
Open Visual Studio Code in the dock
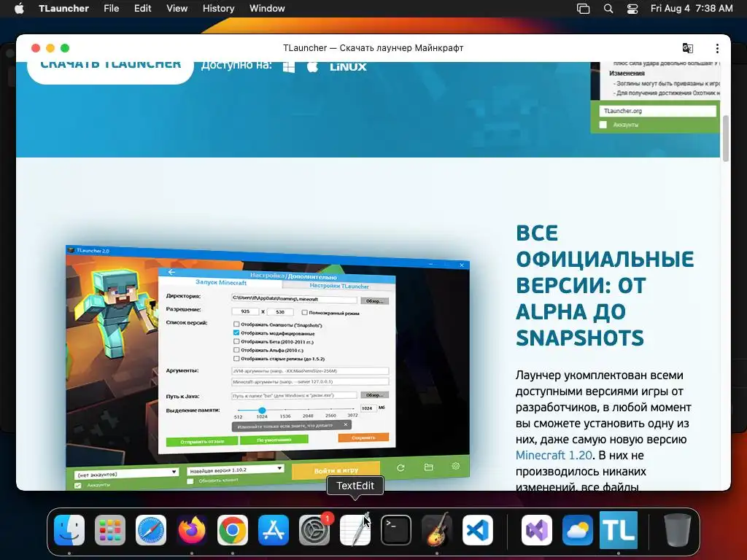click(x=478, y=530)
